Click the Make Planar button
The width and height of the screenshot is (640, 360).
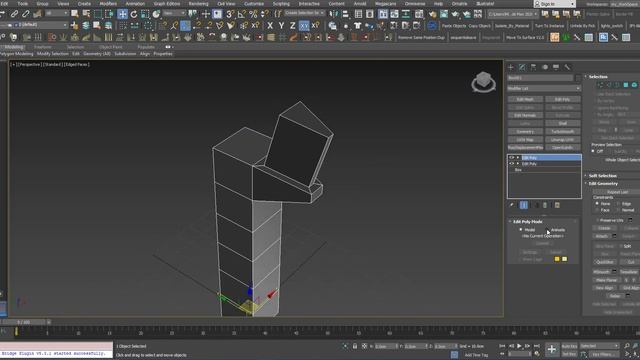pos(606,280)
